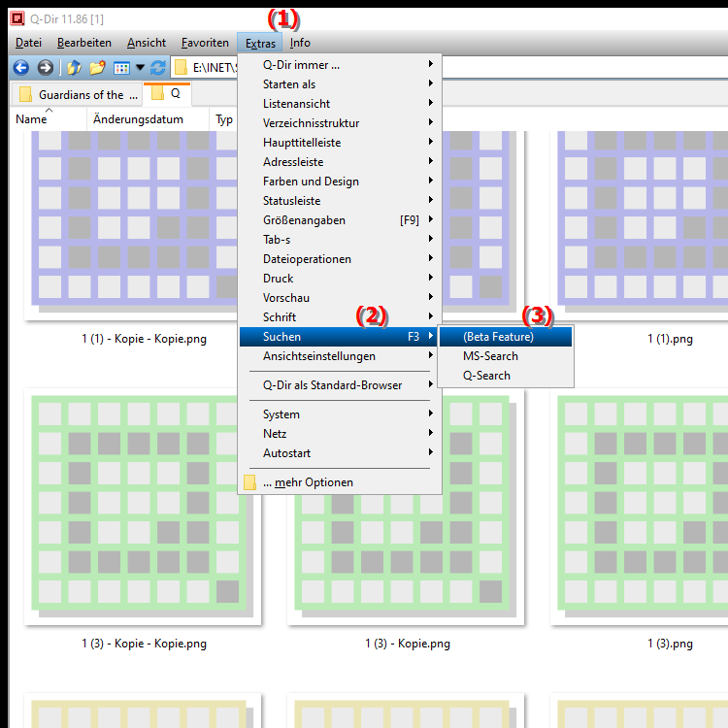This screenshot has height=728, width=728.
Task: Open the view mode dropdown arrow
Action: point(140,68)
